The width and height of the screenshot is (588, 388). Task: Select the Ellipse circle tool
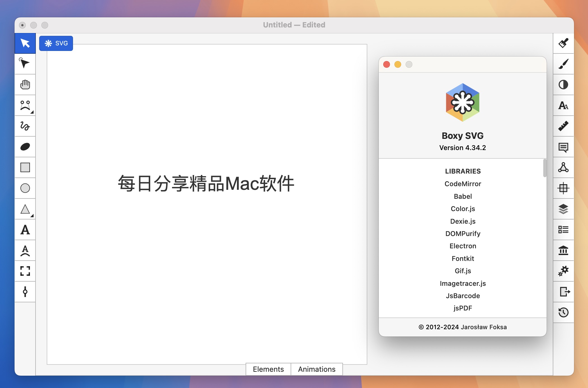point(25,188)
